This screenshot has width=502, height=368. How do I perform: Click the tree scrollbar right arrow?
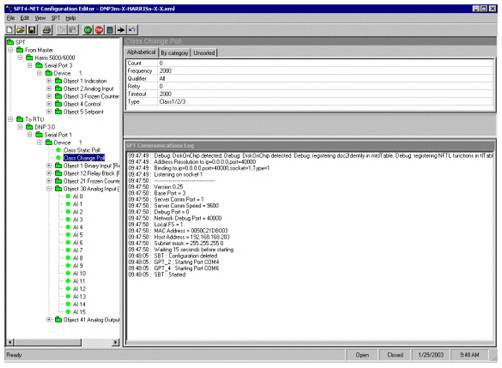pyautogui.click(x=116, y=342)
